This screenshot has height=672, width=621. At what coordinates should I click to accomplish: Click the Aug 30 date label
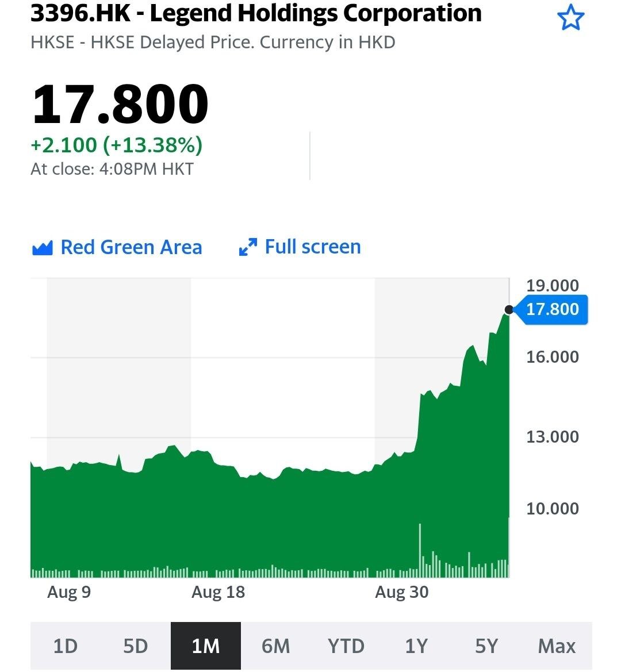(401, 592)
